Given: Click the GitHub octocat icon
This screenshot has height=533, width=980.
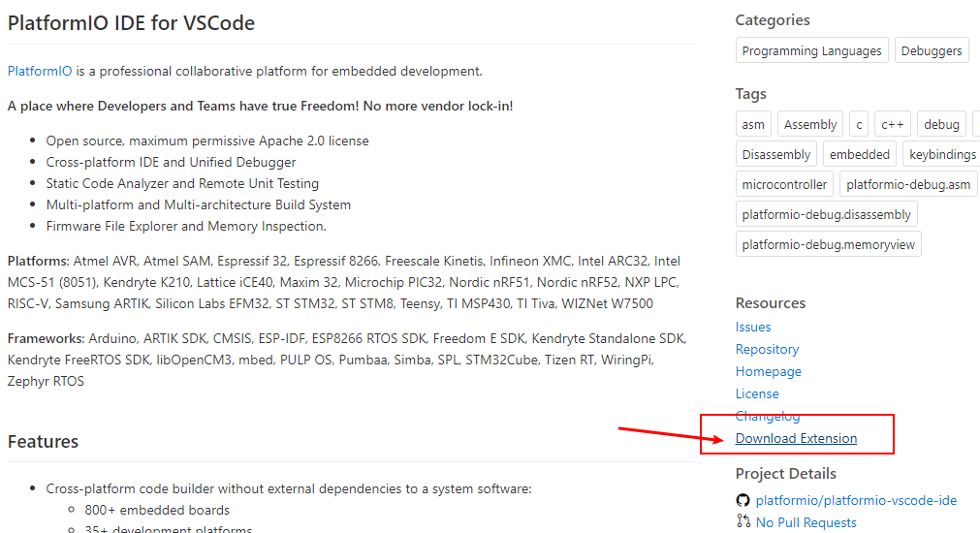Looking at the screenshot, I should (743, 500).
